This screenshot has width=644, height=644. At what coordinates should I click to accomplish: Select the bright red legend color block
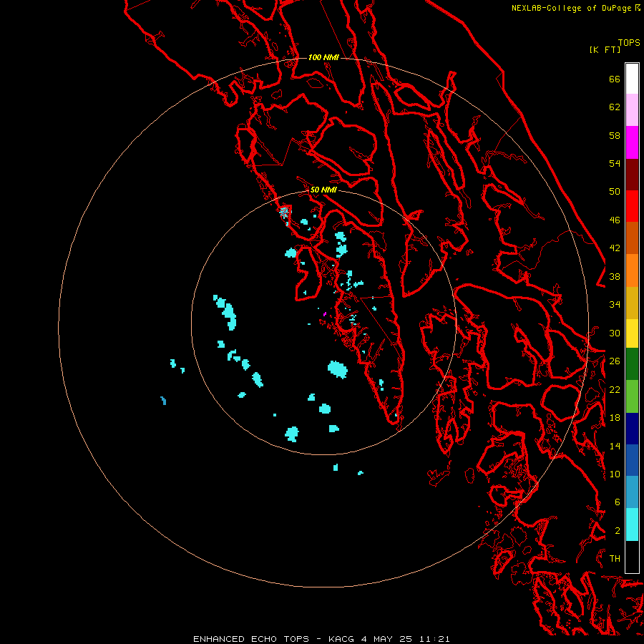632,206
